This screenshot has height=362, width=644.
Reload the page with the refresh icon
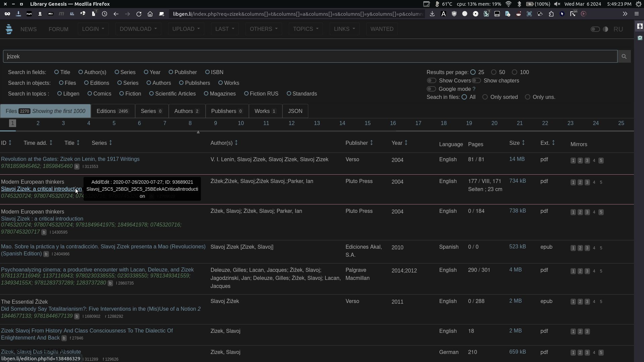[139, 14]
